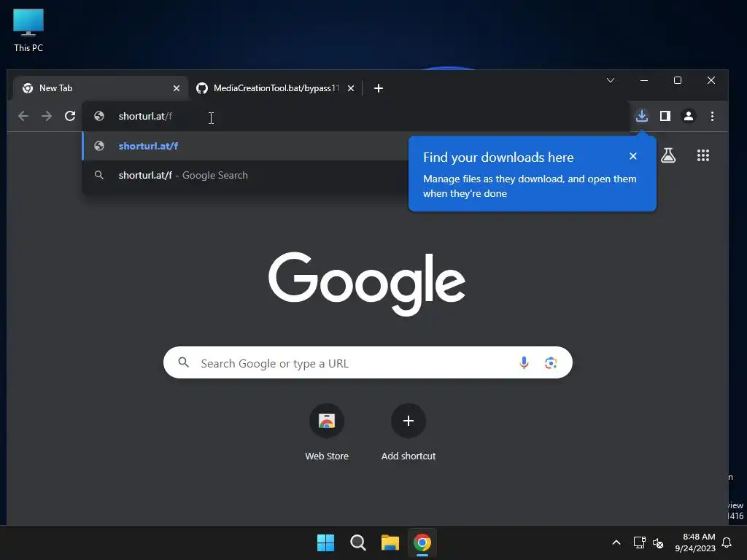The width and height of the screenshot is (747, 560).
Task: Click Add shortcut button
Action: point(409,432)
